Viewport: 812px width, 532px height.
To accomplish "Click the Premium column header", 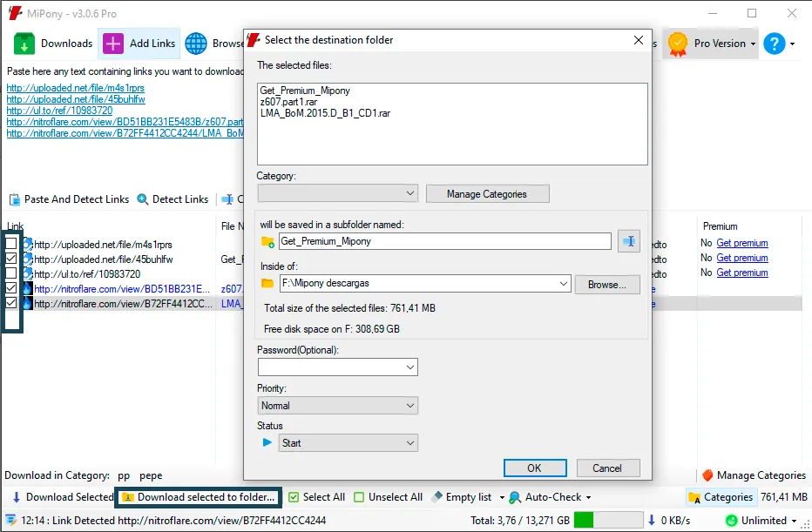I will (x=720, y=226).
